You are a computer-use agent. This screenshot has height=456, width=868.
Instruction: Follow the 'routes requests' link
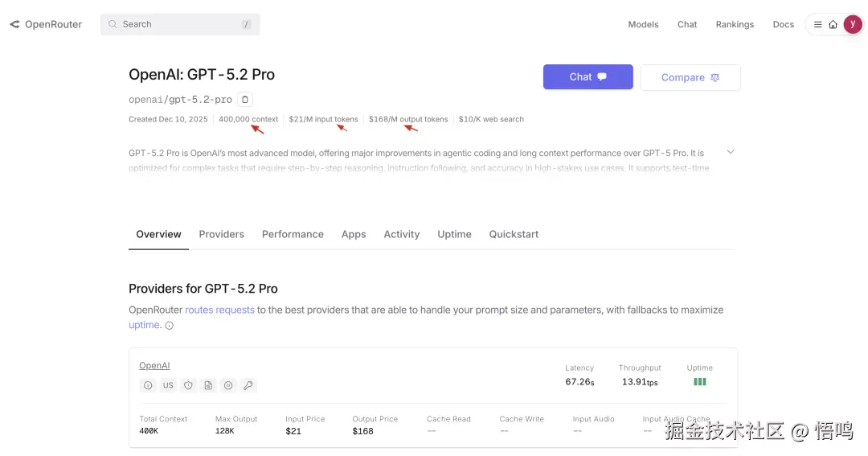[x=219, y=310]
